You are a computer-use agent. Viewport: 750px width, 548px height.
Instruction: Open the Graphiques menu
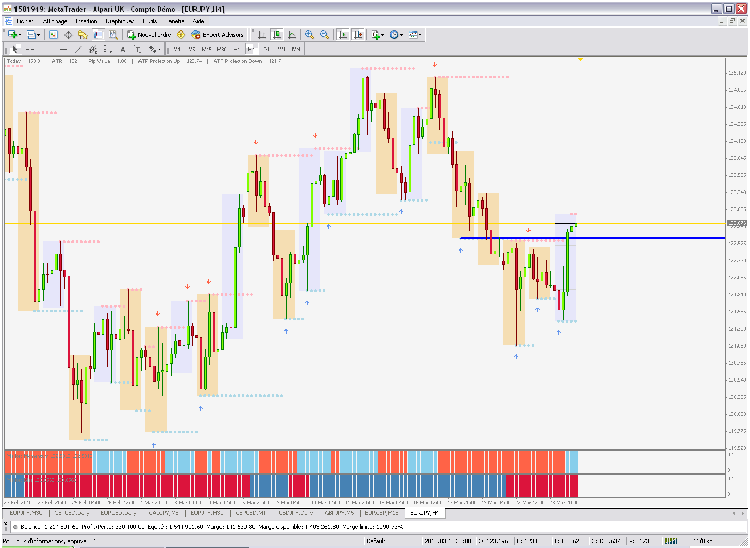click(120, 21)
